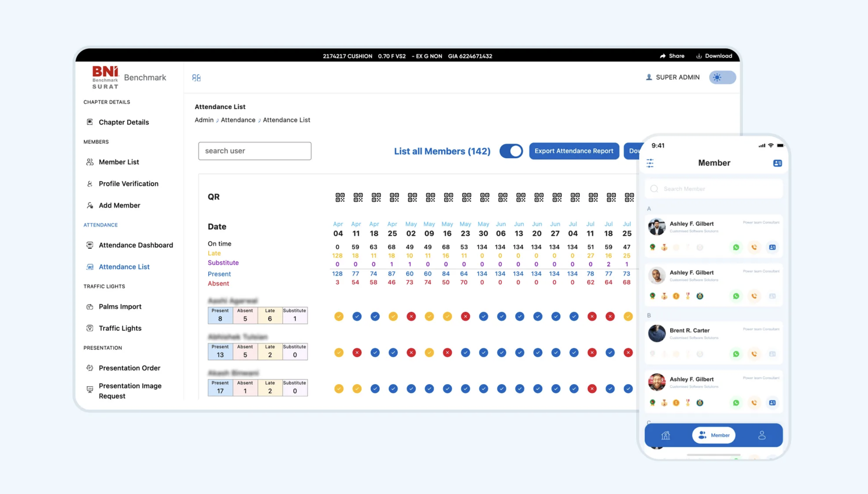Tap call icon on Brent R. Carter card
The height and width of the screenshot is (494, 868).
pyautogui.click(x=754, y=354)
